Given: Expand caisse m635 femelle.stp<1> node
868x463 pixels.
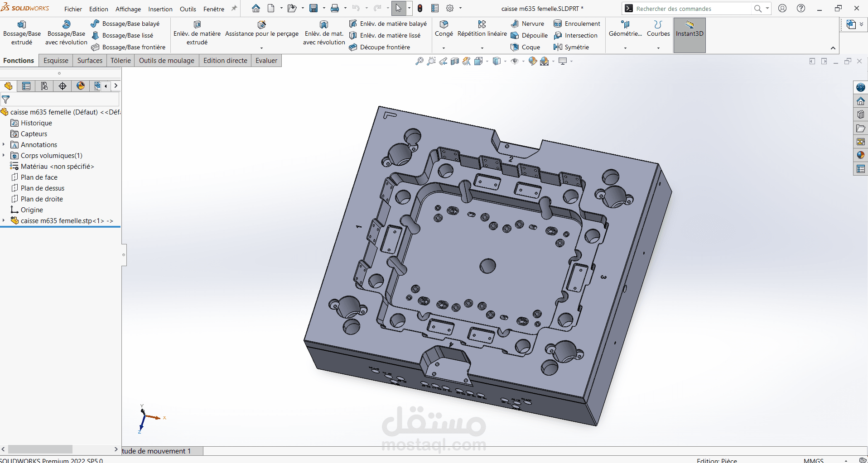Looking at the screenshot, I should pos(4,221).
